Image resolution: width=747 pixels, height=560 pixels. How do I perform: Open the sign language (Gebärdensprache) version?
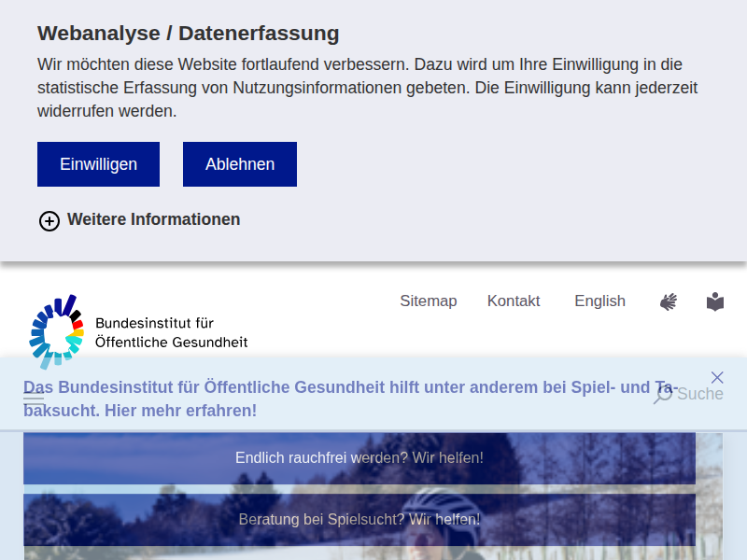pos(668,301)
